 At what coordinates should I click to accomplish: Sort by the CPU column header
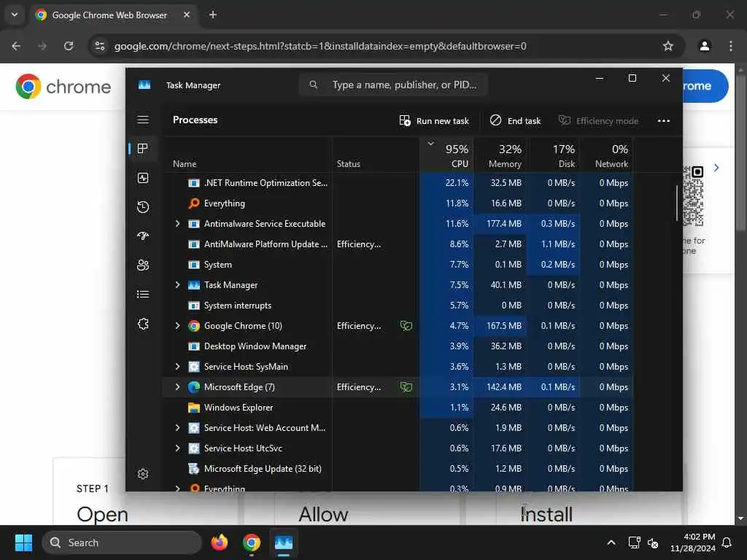tap(447, 155)
